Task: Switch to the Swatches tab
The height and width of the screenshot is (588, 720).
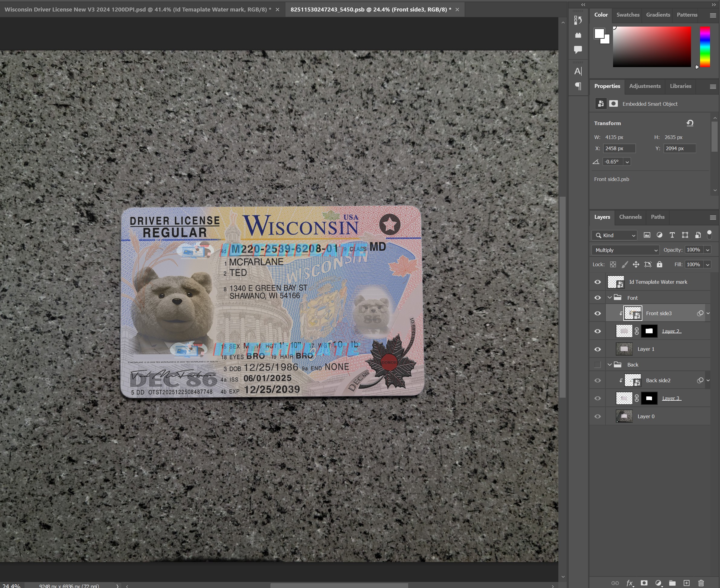Action: coord(628,15)
